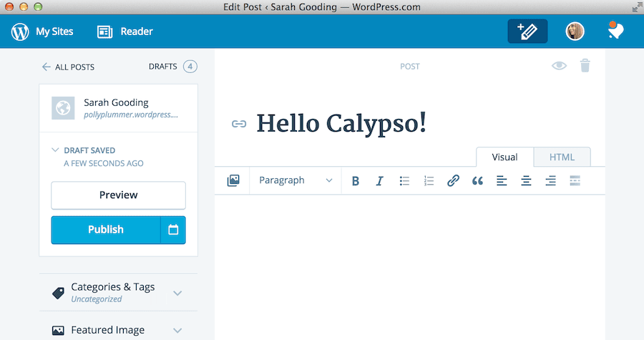The width and height of the screenshot is (644, 340).
Task: Click the Categories & Tags tag icon
Action: coord(59,293)
